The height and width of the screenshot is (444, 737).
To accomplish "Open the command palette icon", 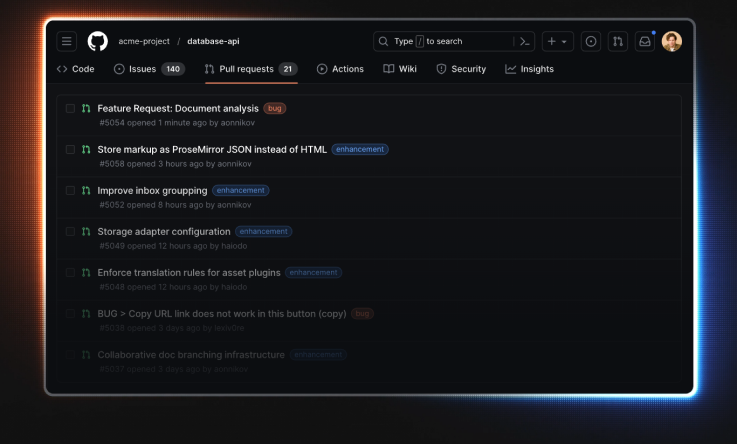I will click(x=525, y=41).
